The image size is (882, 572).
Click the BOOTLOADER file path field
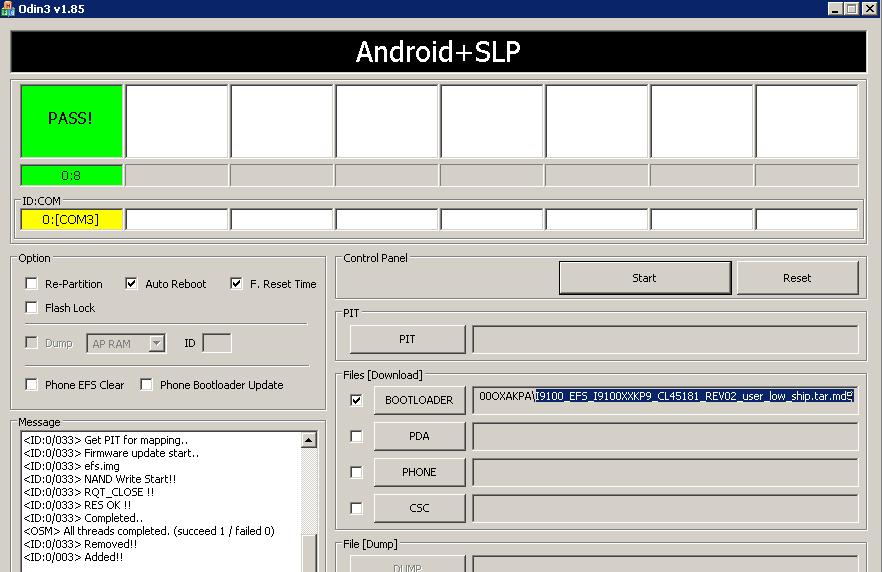click(x=665, y=400)
